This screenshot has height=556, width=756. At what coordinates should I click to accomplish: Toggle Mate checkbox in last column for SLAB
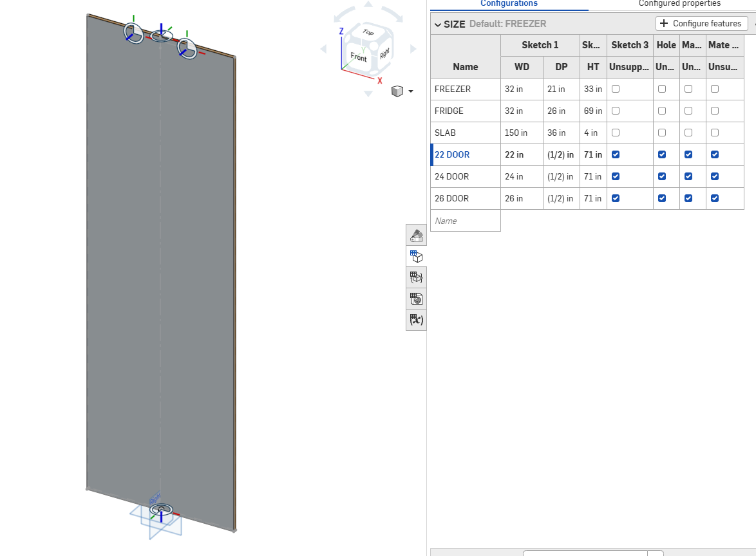pyautogui.click(x=715, y=133)
